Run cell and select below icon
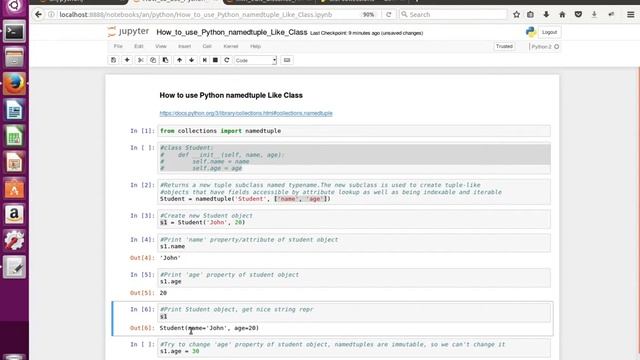Screen dimensions: 640x360 click(204, 60)
